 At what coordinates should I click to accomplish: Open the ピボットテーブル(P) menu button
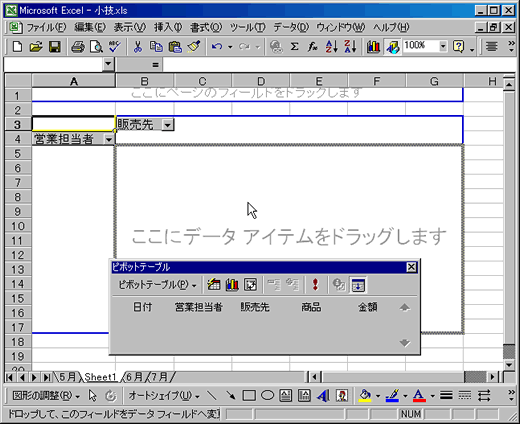pos(157,285)
